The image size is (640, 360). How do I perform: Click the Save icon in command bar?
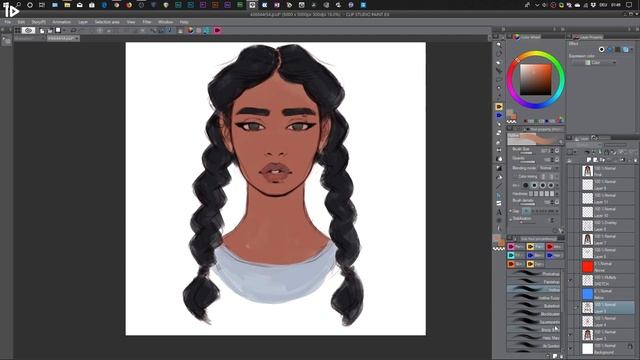58,30
